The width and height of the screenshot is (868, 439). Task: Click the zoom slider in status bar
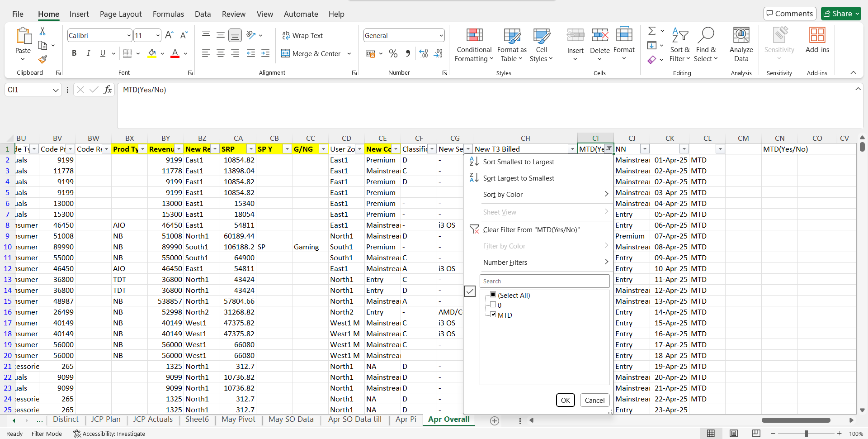[806, 434]
